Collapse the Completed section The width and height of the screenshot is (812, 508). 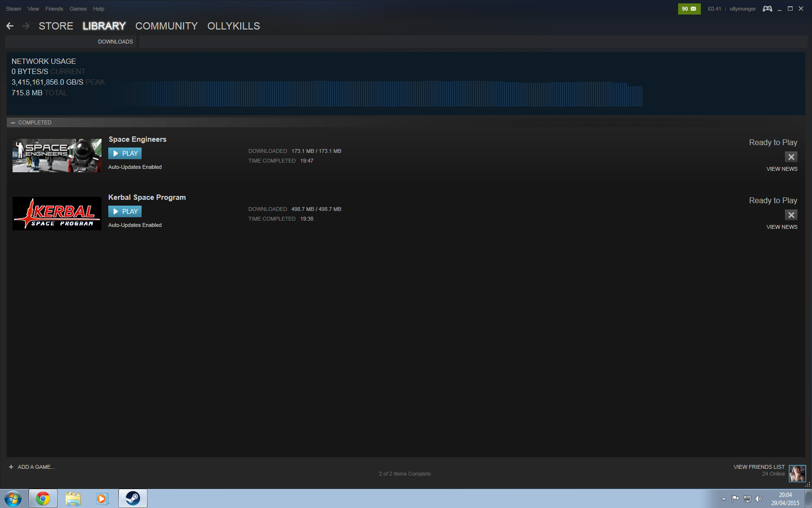tap(13, 122)
